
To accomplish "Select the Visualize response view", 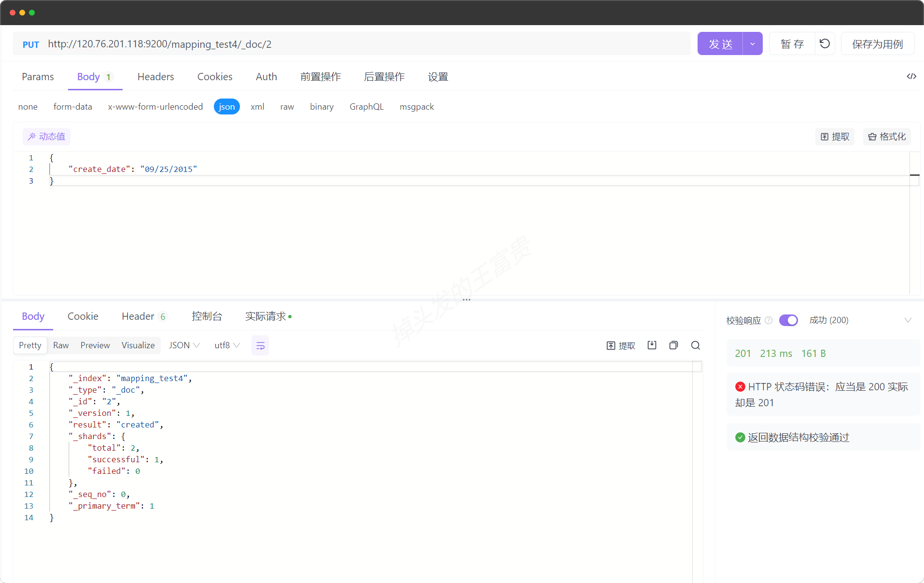I will click(x=138, y=345).
